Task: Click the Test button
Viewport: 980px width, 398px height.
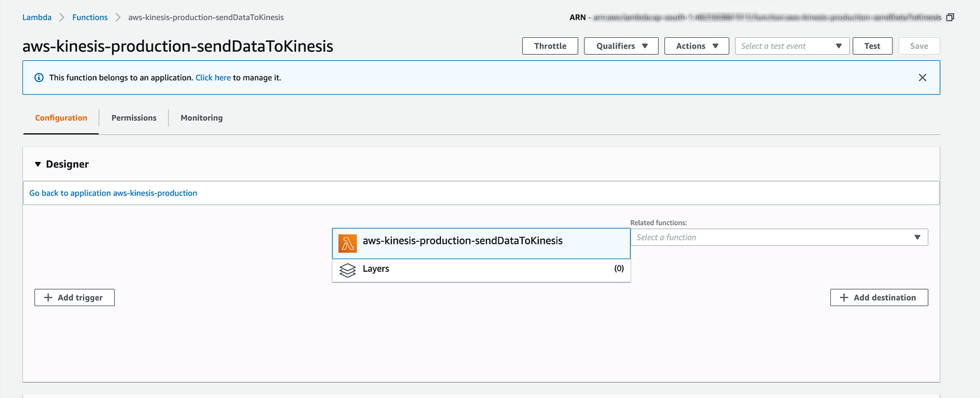Action: 872,46
